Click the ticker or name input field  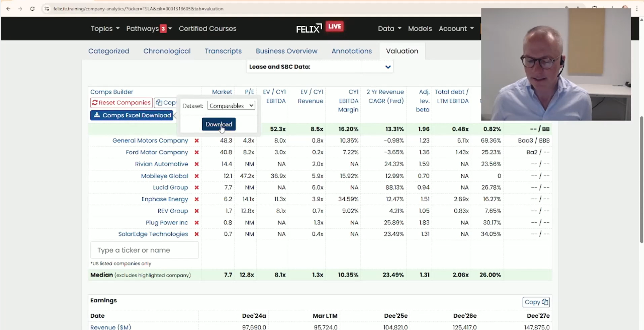(144, 250)
